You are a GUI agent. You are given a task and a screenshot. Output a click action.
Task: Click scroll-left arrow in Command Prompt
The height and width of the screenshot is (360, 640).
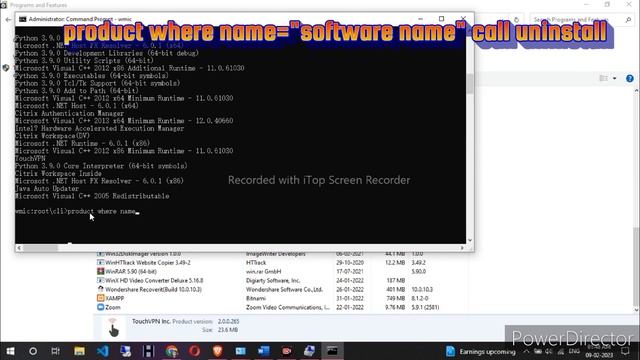coord(19,248)
